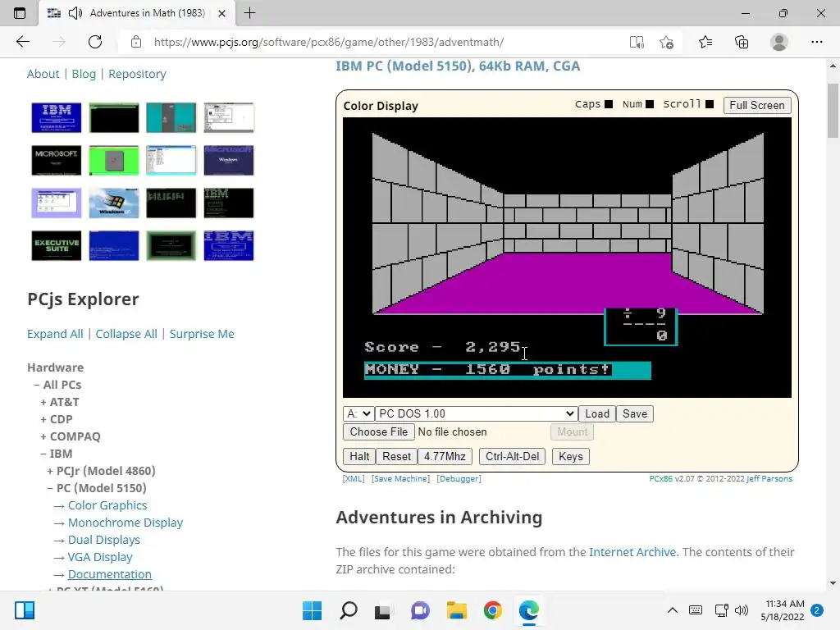Open the Widgets panel icon
The width and height of the screenshot is (840, 630).
[25, 610]
